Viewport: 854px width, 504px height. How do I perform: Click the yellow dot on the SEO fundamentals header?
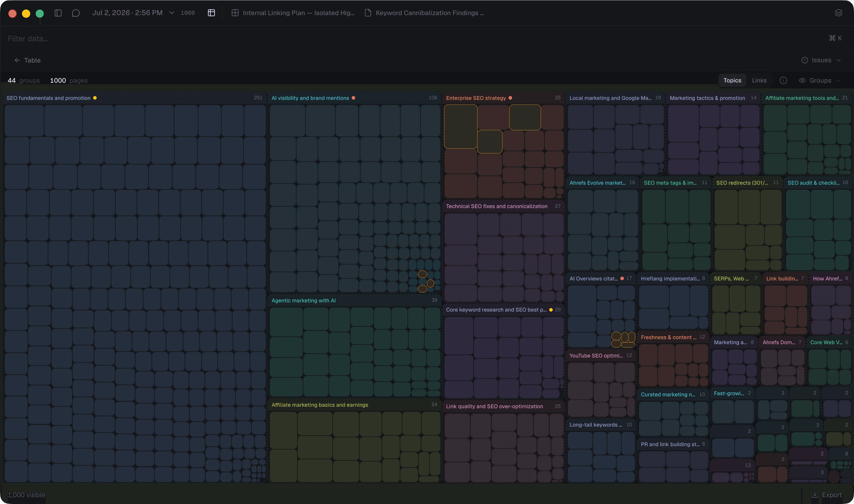(95, 98)
